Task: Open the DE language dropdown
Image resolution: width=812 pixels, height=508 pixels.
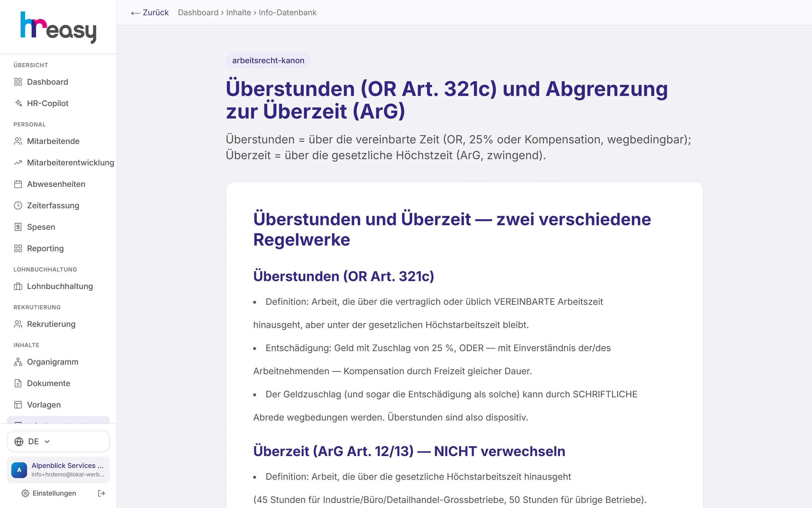Action: tap(58, 441)
